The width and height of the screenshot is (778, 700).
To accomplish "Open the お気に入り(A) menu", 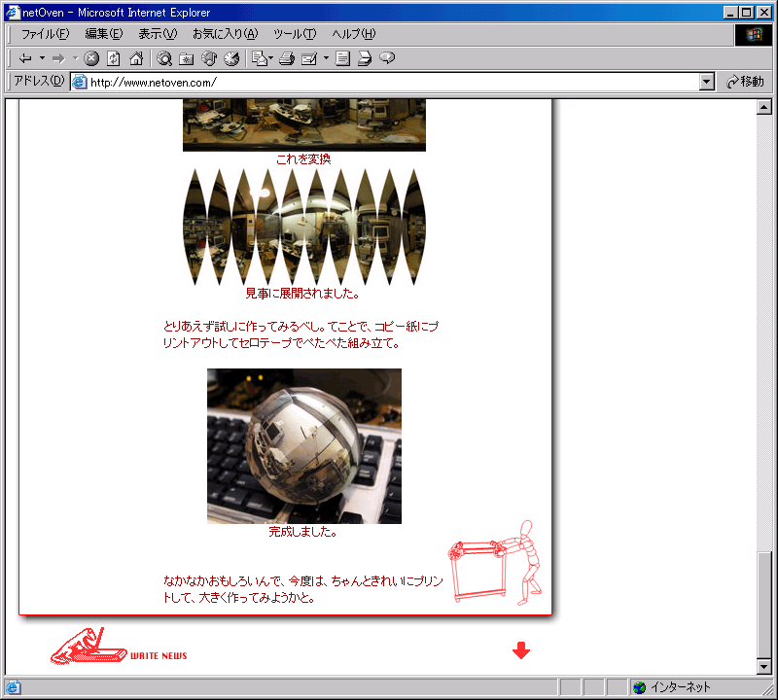I will 226,34.
